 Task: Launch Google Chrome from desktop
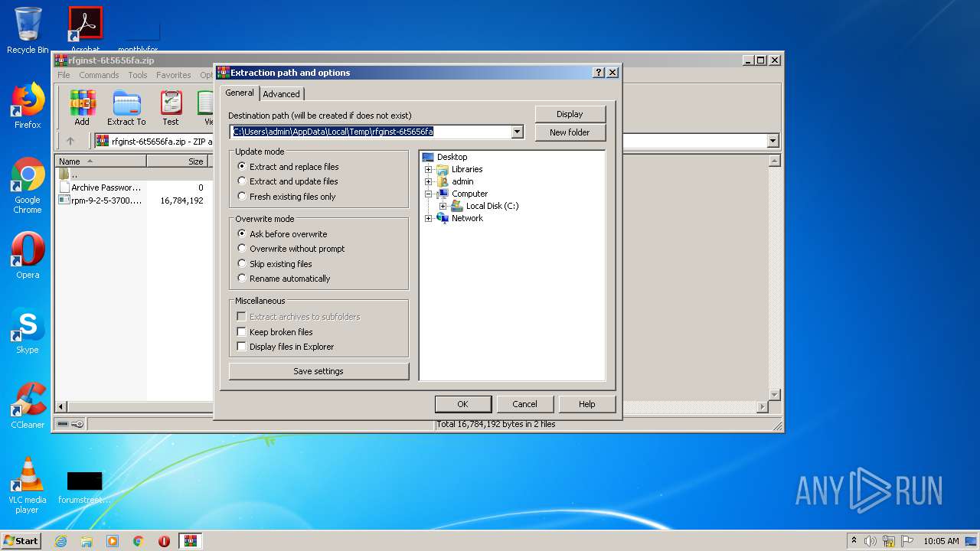click(x=28, y=185)
